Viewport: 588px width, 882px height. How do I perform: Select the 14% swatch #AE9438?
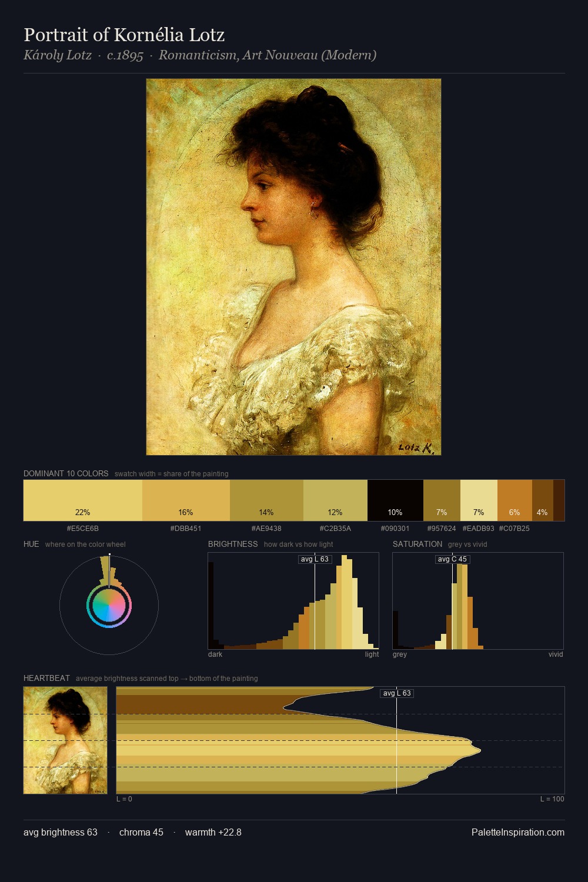(266, 500)
